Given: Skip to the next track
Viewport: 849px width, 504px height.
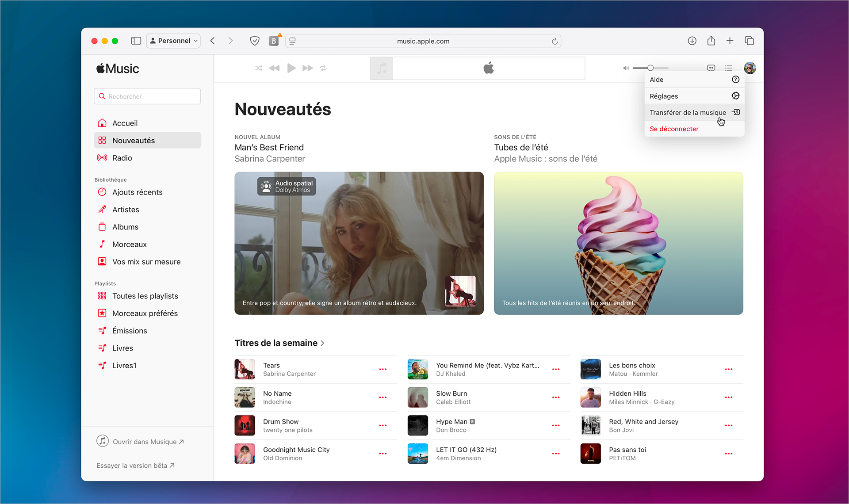Looking at the screenshot, I should coord(308,68).
